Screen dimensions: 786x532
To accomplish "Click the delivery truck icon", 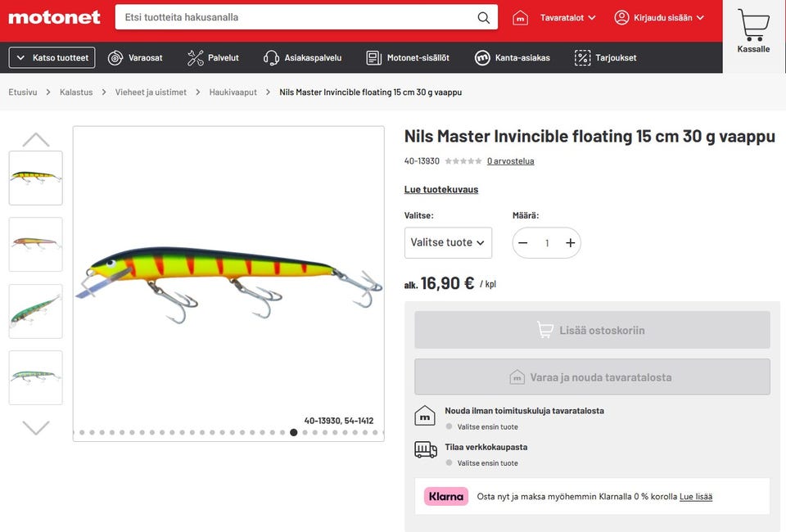I will pyautogui.click(x=426, y=449).
